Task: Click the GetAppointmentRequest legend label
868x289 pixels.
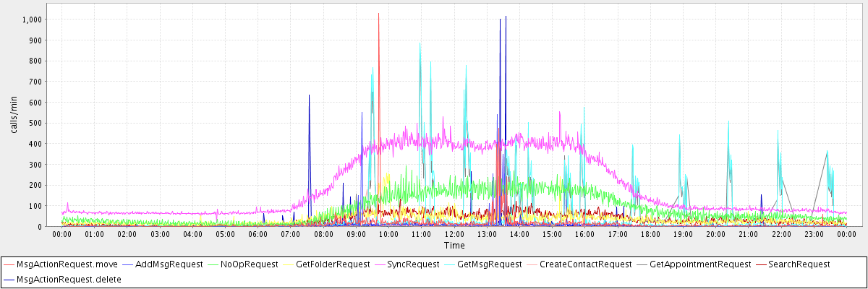Action: [x=695, y=264]
